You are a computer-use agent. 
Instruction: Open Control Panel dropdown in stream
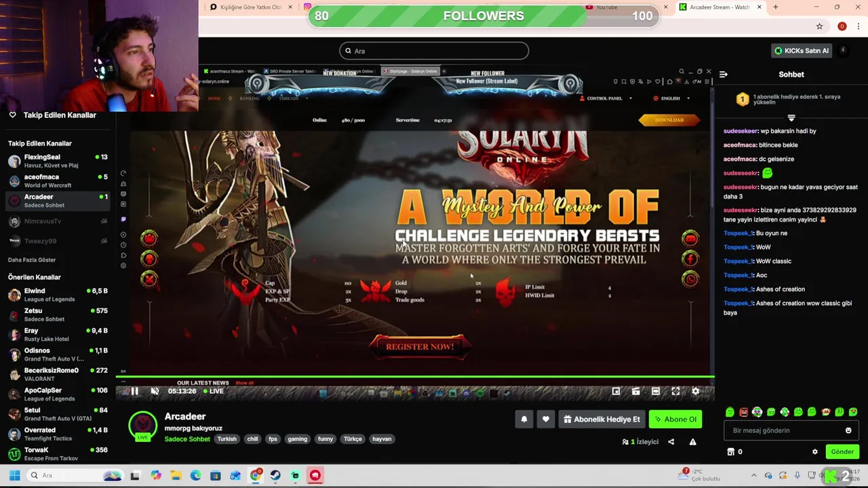point(606,98)
